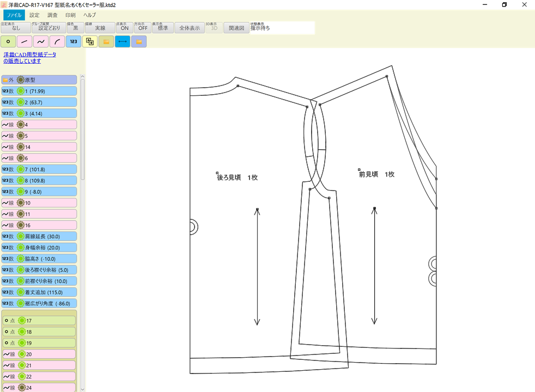The height and width of the screenshot is (392, 535).
Task: Open 表示色 標準 display color selector
Action: pyautogui.click(x=163, y=28)
